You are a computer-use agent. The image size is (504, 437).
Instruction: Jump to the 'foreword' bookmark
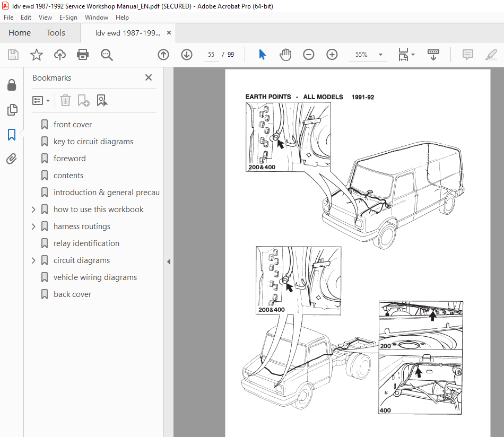(x=69, y=159)
